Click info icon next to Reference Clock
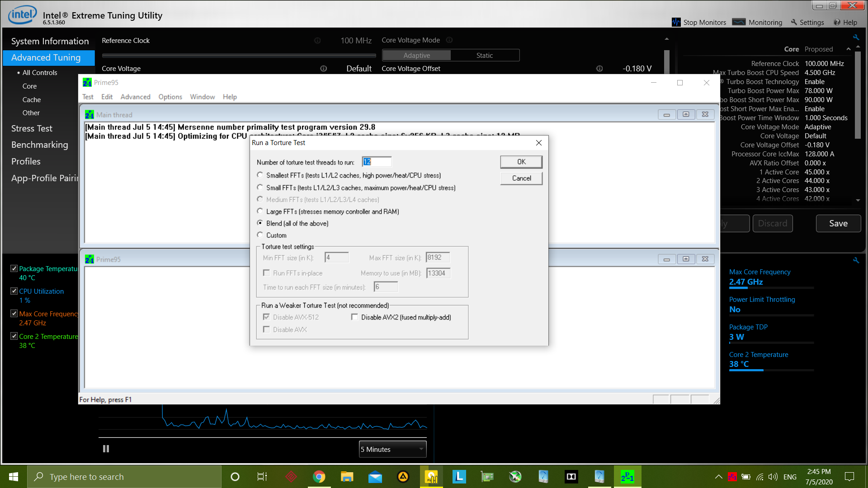The height and width of the screenshot is (488, 868). coord(317,41)
